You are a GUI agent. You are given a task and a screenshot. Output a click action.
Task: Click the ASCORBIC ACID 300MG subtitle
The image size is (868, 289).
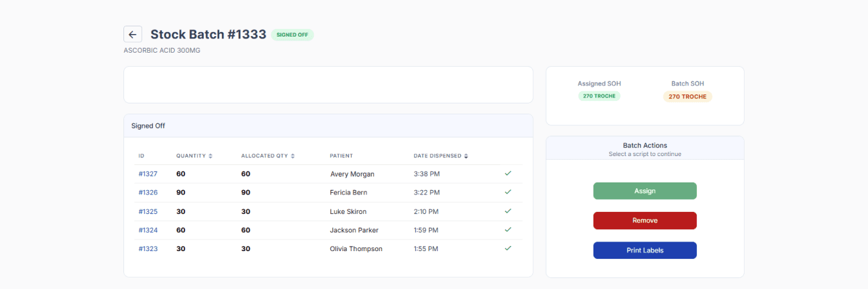(x=162, y=50)
